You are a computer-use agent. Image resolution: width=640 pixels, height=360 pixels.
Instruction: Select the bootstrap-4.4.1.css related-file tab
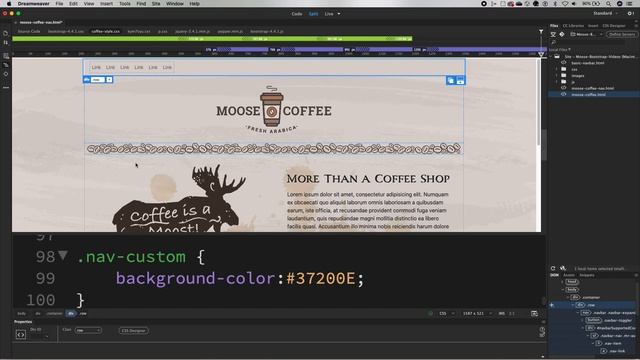coord(66,31)
